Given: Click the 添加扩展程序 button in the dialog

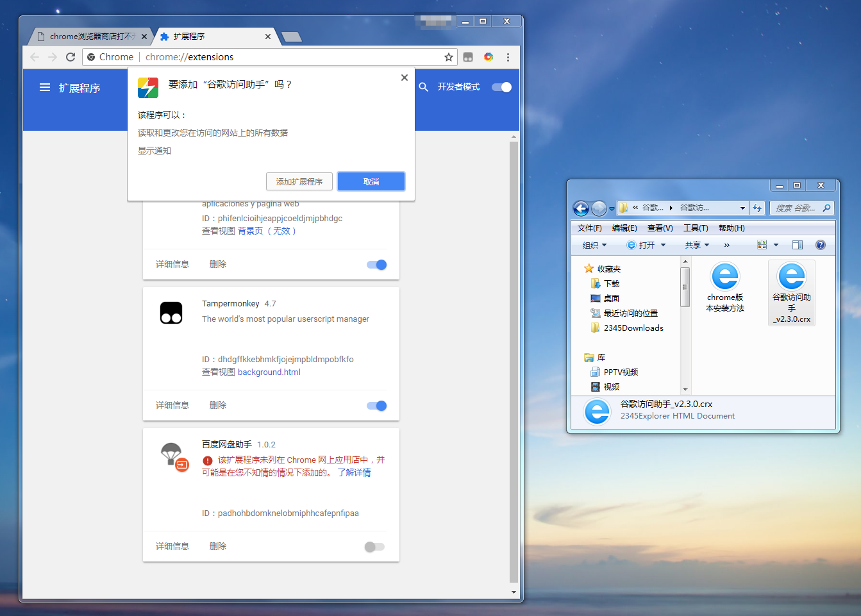Looking at the screenshot, I should pyautogui.click(x=299, y=181).
